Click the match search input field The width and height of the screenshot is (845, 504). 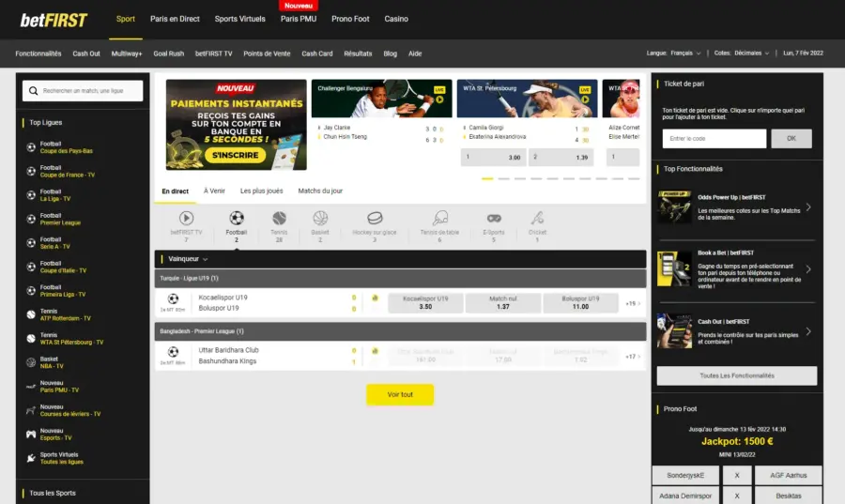pyautogui.click(x=83, y=91)
